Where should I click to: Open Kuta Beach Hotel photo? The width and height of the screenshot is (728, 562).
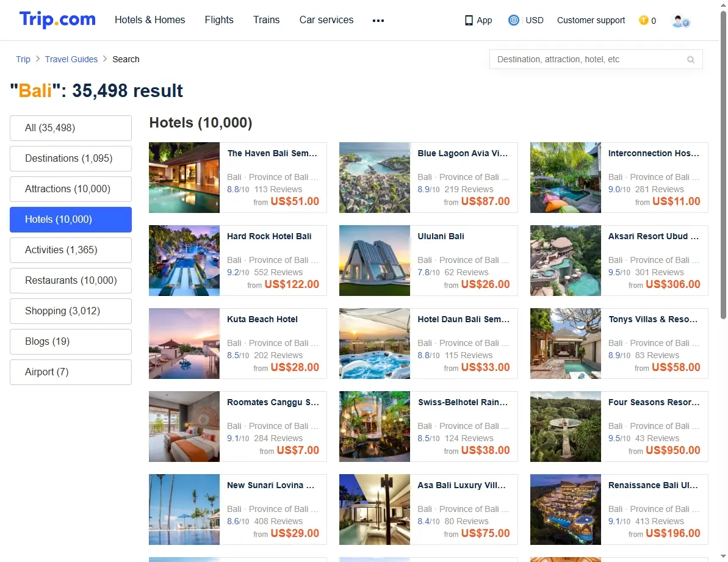[x=184, y=344]
